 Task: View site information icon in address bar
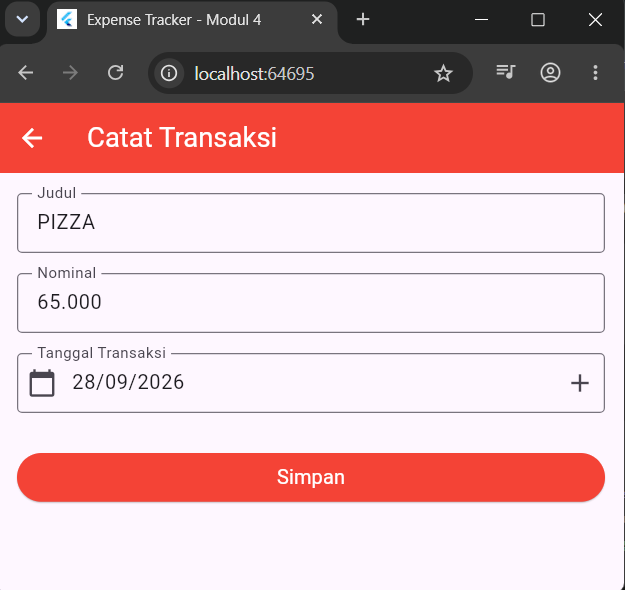point(169,73)
